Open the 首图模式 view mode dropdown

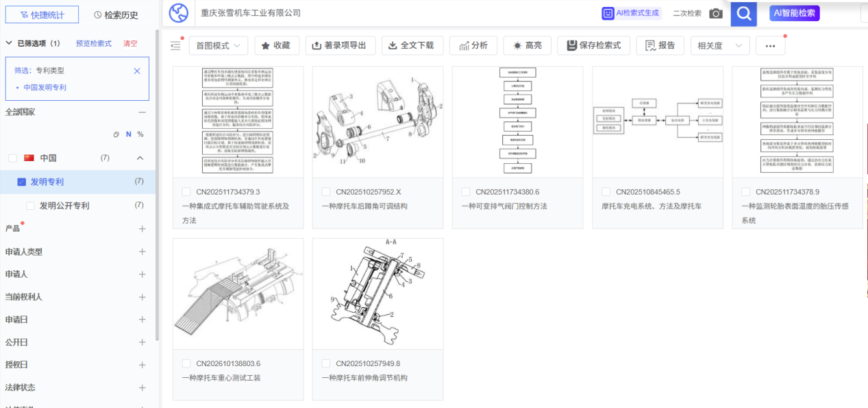[219, 45]
